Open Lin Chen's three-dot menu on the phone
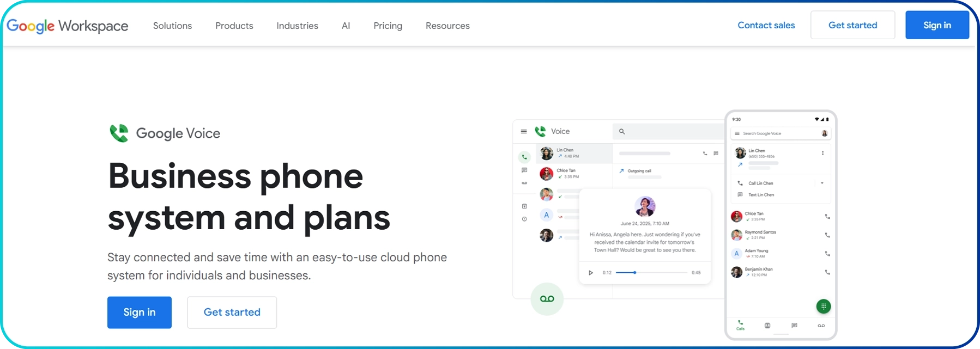The image size is (980, 349). 822,153
